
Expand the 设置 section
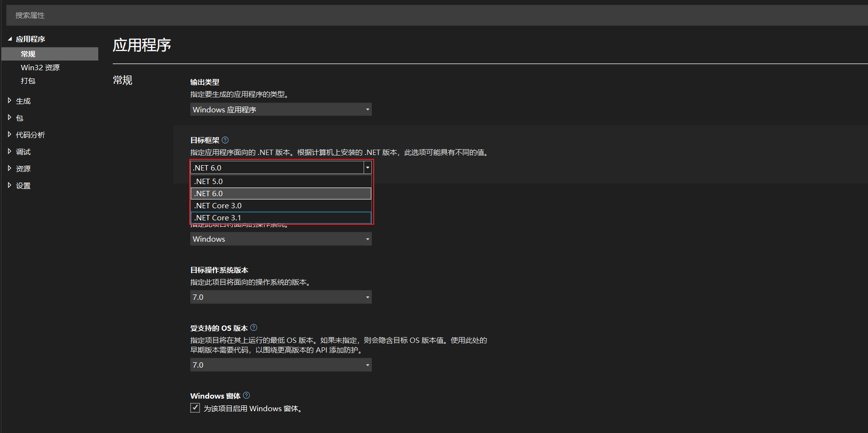9,186
